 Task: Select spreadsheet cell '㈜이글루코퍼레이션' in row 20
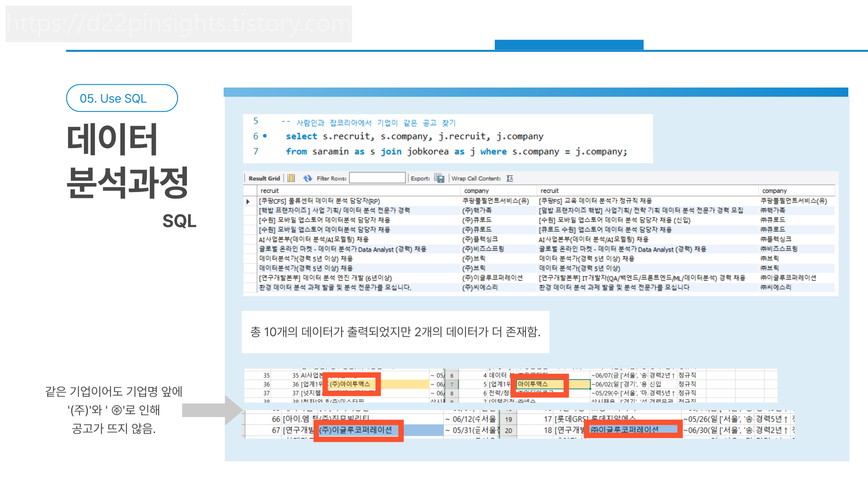pos(624,430)
